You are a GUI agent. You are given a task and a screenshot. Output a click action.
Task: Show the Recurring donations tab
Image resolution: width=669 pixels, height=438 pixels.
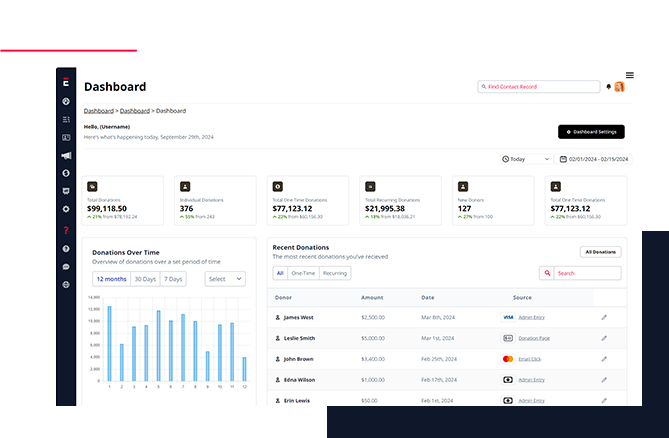pyautogui.click(x=335, y=273)
